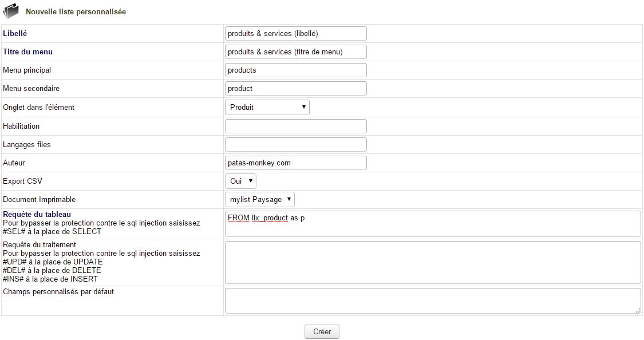The height and width of the screenshot is (340, 644).
Task: Open the Export CSV dropdown showing Oui
Action: tap(240, 181)
